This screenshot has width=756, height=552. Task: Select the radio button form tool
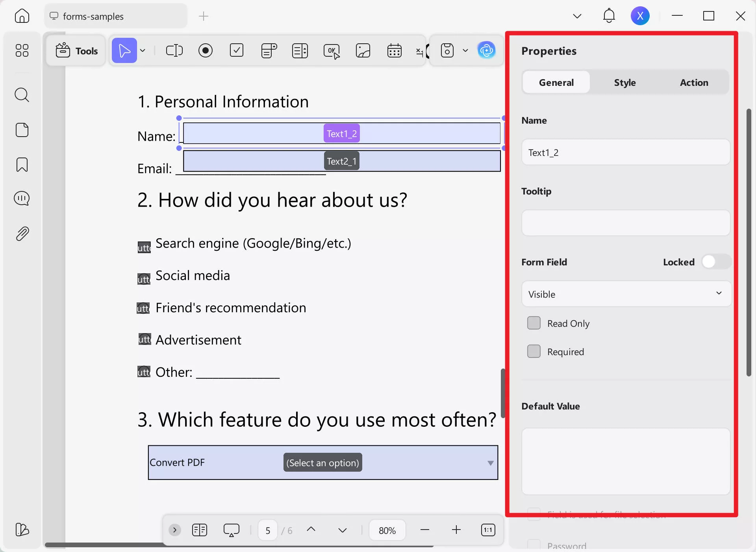205,50
